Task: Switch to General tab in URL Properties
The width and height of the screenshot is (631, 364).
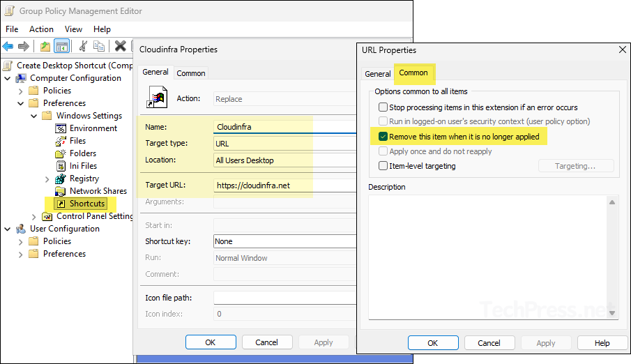Action: click(x=377, y=74)
